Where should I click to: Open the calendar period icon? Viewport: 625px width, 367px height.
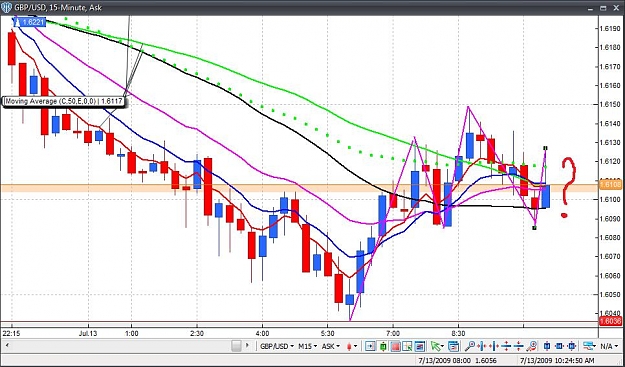click(x=453, y=346)
